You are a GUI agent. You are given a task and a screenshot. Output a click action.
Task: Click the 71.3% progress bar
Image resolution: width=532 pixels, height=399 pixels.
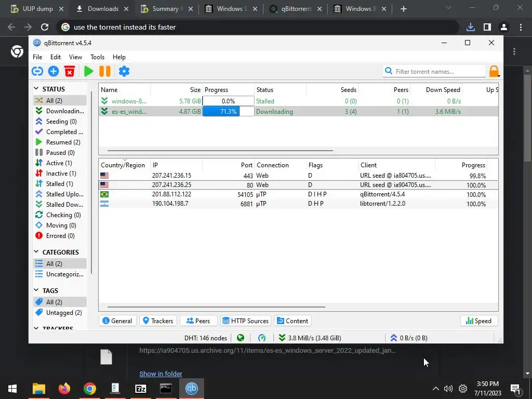229,111
